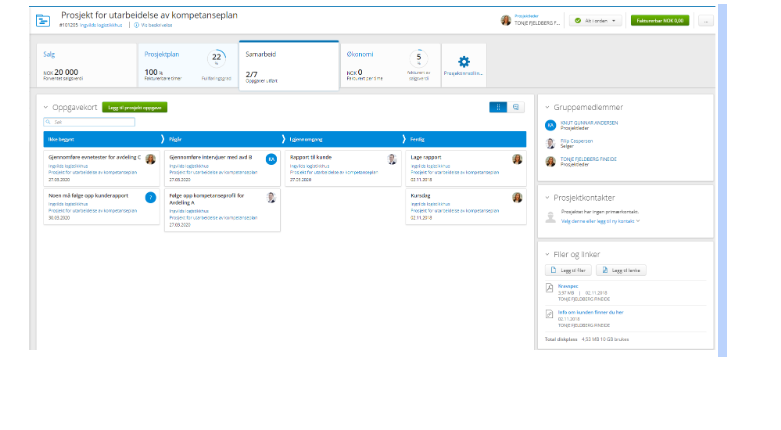Collapse the Oppgavekort section
Screen dimensions: 781x430
pyautogui.click(x=46, y=107)
